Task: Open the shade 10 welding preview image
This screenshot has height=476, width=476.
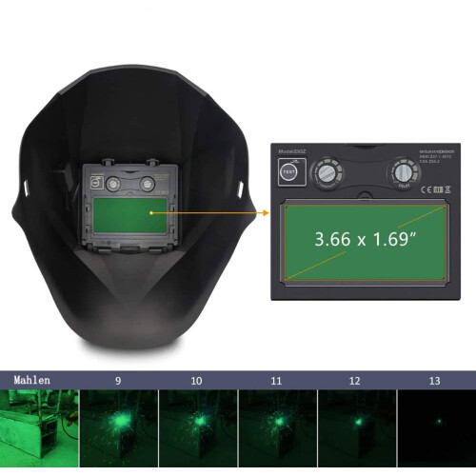Action: pyautogui.click(x=198, y=428)
